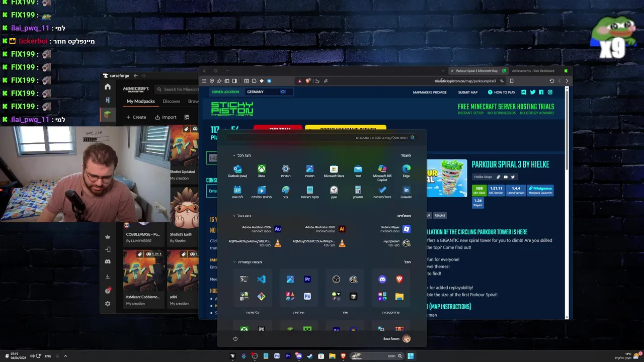Open recommended Roblox Player
644x362 pixels.
[395, 229]
